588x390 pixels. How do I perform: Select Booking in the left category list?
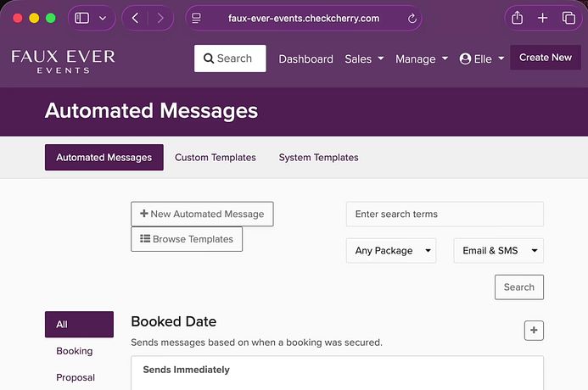75,351
